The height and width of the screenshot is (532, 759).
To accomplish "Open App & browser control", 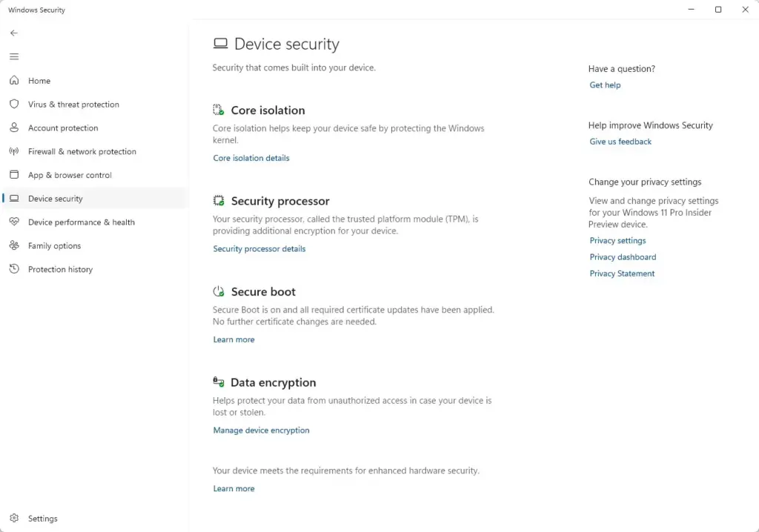I will (70, 176).
